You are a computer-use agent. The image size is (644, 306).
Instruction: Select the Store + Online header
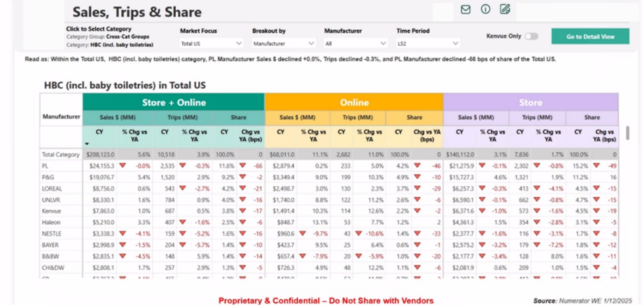click(x=173, y=102)
